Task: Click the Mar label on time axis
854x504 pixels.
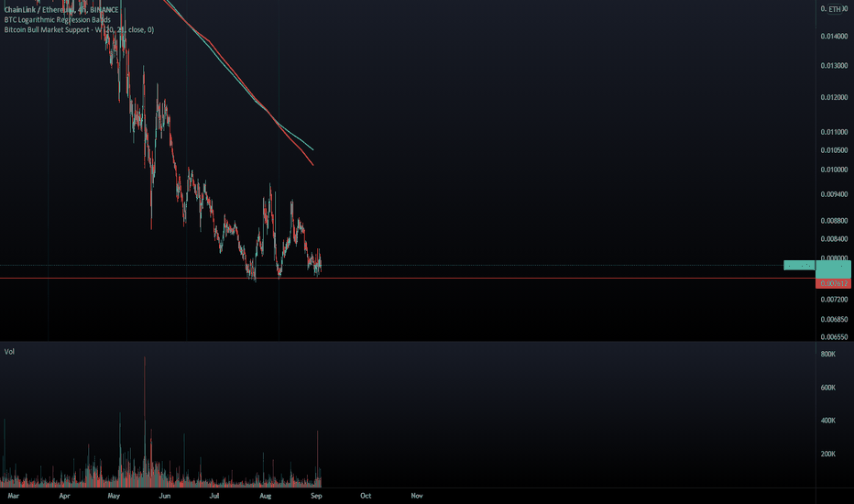Action: pos(14,495)
